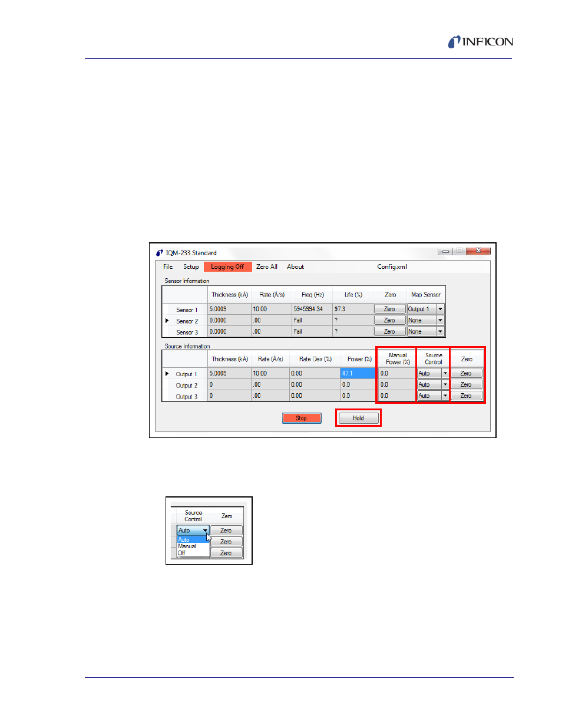Zero the Output 3 source in main window
Viewport: 562px width, 728px height.
tap(466, 396)
